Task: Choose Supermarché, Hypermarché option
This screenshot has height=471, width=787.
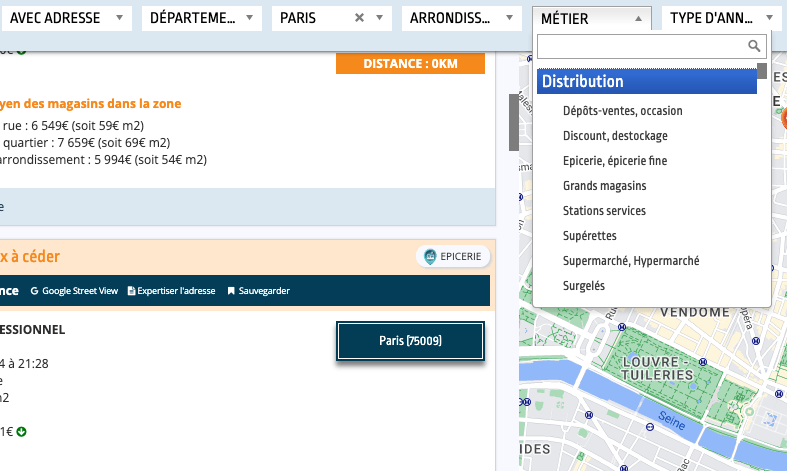Action: click(x=631, y=261)
